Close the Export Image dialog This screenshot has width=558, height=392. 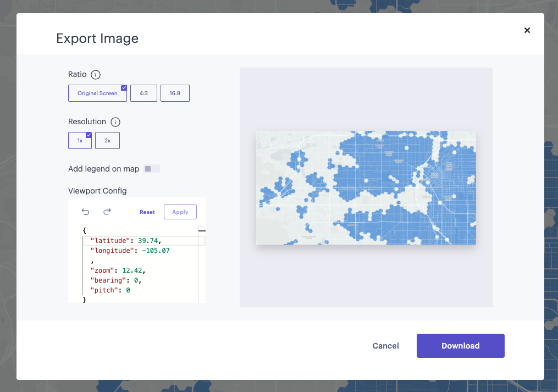[x=527, y=30]
